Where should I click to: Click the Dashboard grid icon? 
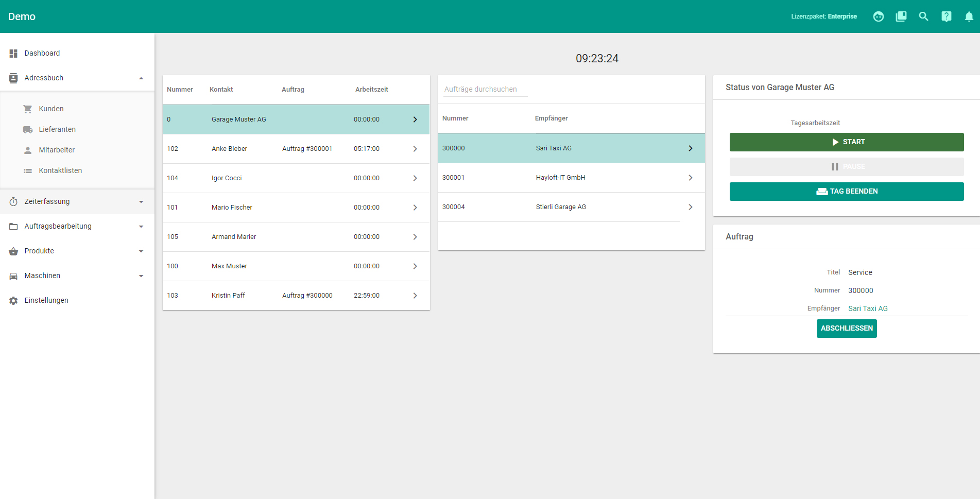tap(13, 54)
